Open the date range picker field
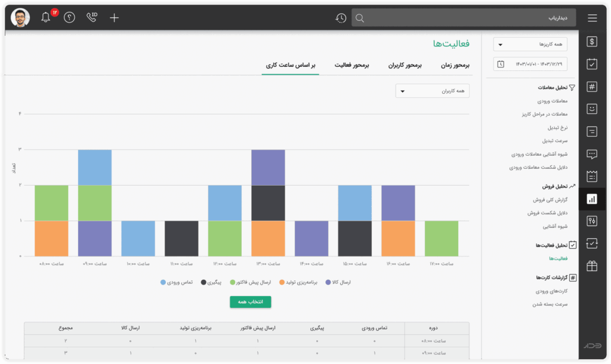611x364 pixels. pyautogui.click(x=529, y=63)
